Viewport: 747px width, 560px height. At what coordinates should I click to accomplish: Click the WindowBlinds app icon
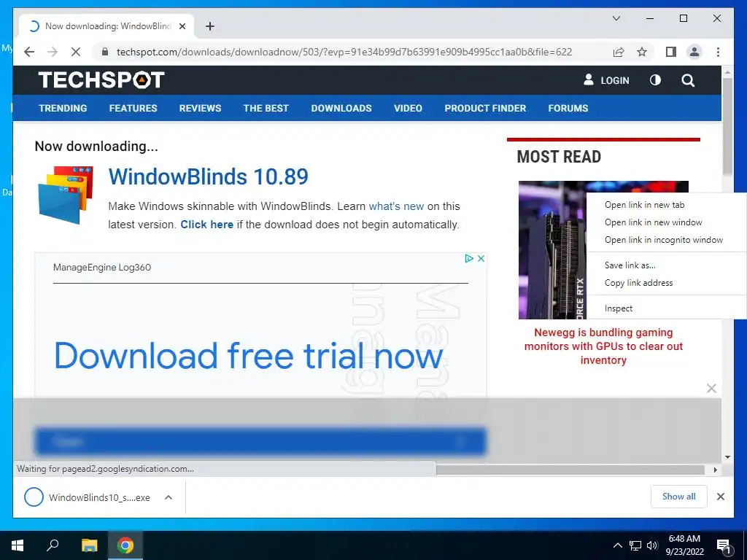pyautogui.click(x=65, y=195)
